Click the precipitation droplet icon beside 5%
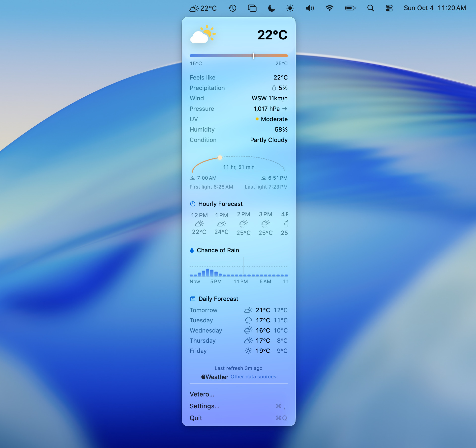476x448 pixels. tap(274, 88)
